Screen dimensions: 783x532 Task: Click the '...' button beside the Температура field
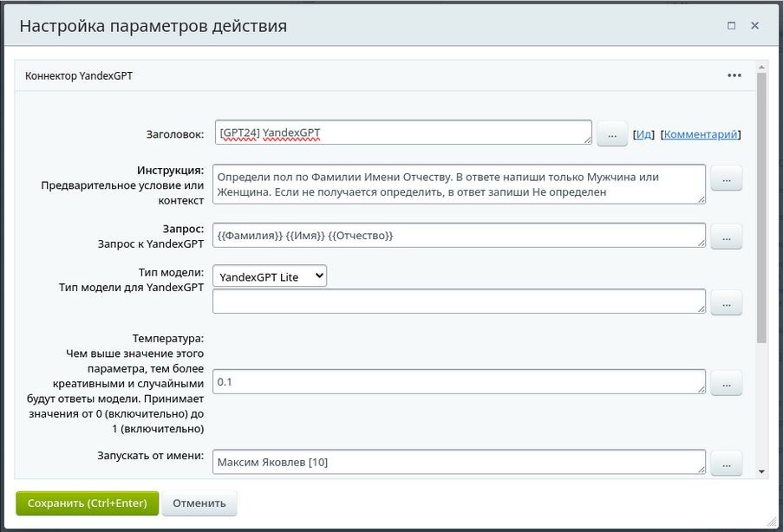point(727,383)
